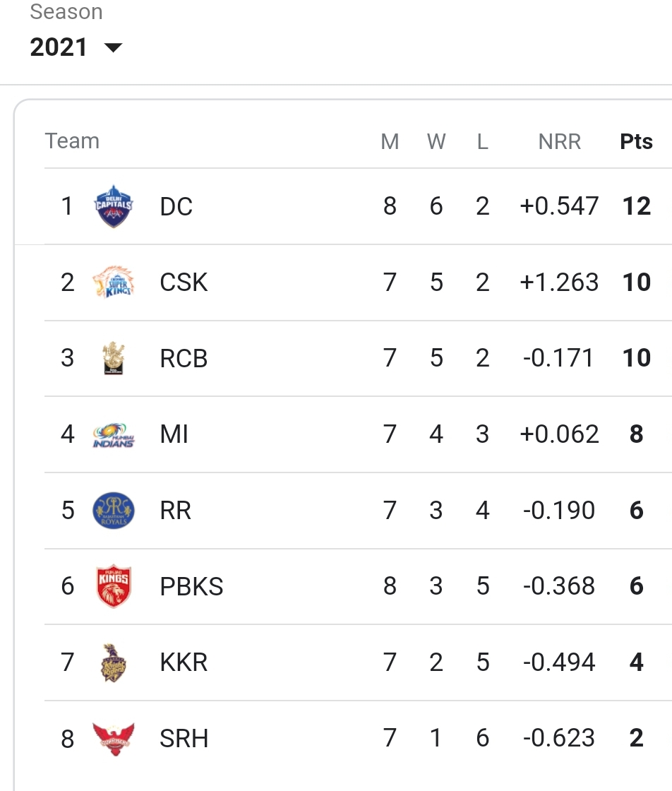Select the SRH team name
Image resolution: width=672 pixels, height=791 pixels.
[x=184, y=739]
